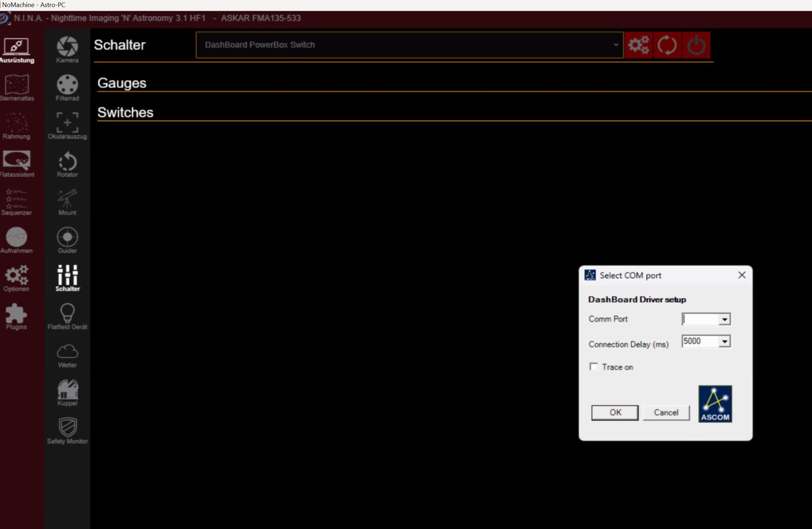Click the DashBoard Driver setup heading
The width and height of the screenshot is (812, 529).
pos(637,299)
